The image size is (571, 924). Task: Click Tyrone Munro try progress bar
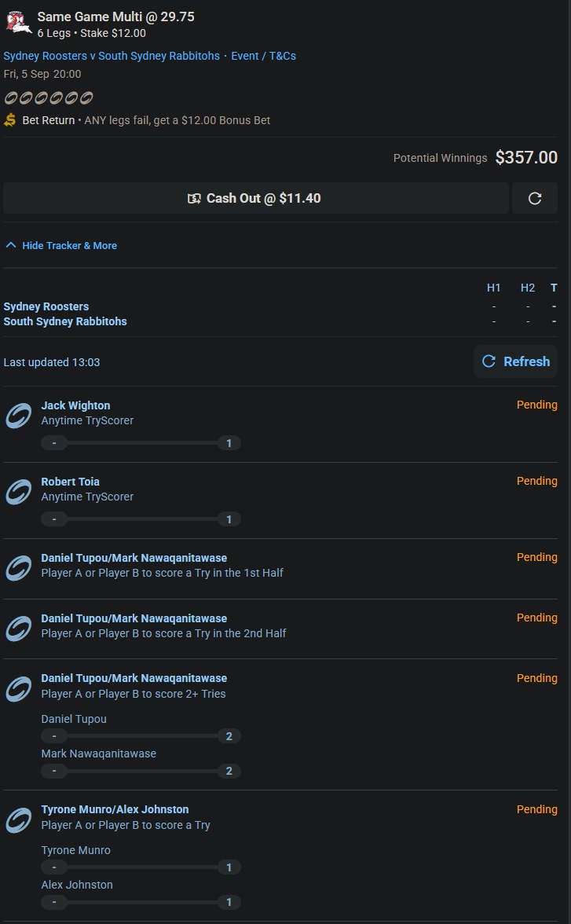point(141,867)
